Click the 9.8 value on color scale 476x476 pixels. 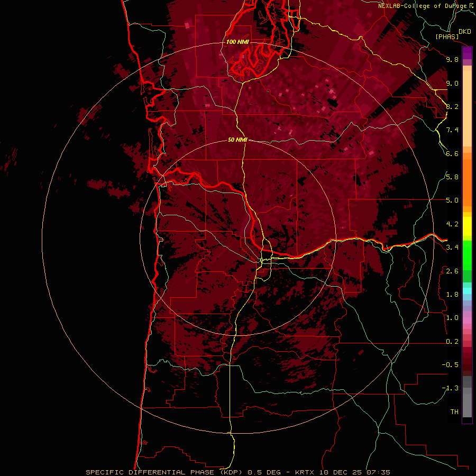(452, 59)
